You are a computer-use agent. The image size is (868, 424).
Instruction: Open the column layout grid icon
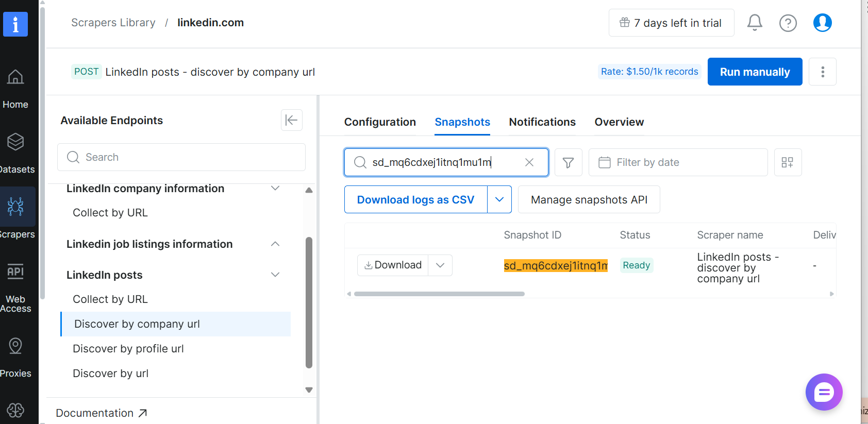tap(788, 162)
